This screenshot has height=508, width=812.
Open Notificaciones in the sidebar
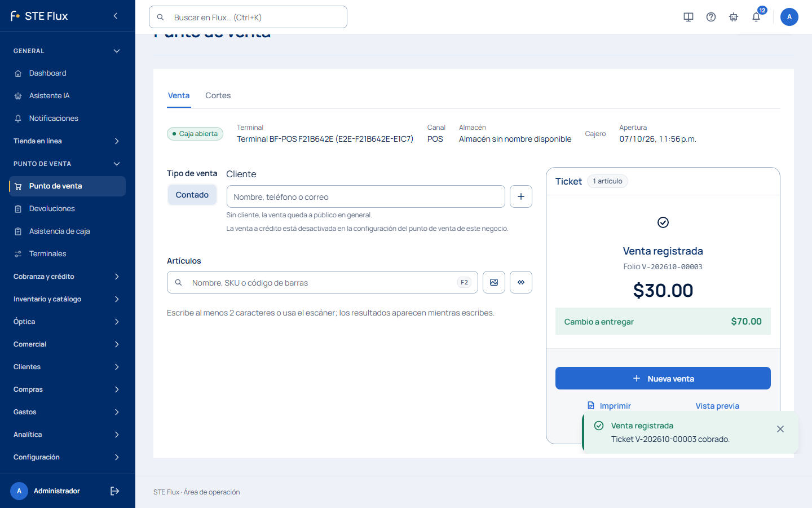(68, 119)
